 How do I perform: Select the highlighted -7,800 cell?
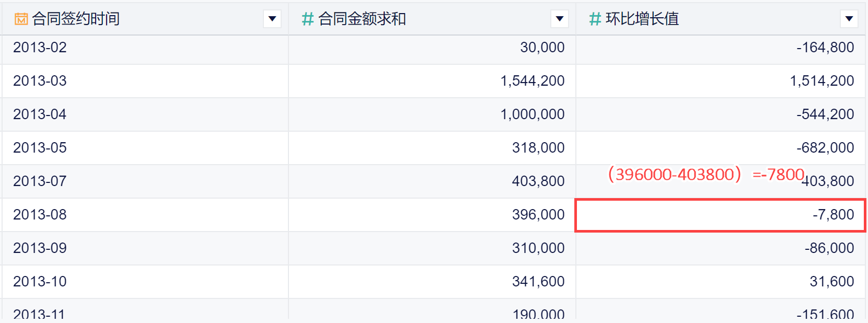click(833, 215)
